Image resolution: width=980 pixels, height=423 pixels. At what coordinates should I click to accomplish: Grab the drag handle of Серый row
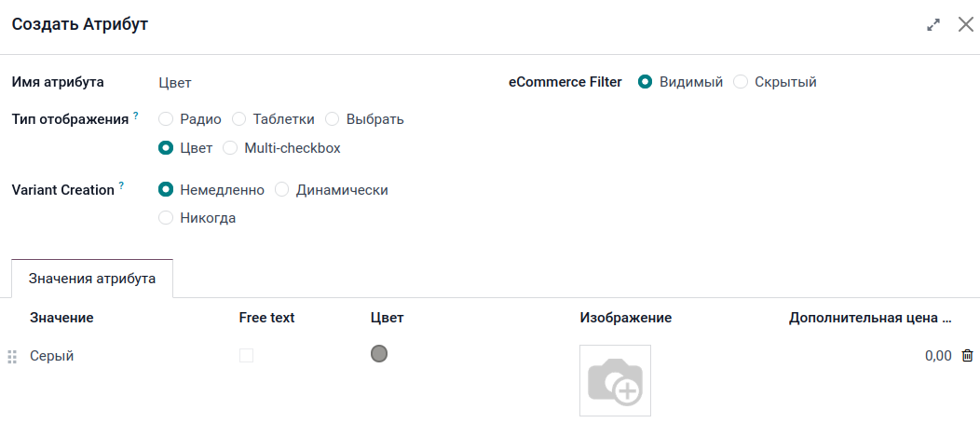point(12,356)
